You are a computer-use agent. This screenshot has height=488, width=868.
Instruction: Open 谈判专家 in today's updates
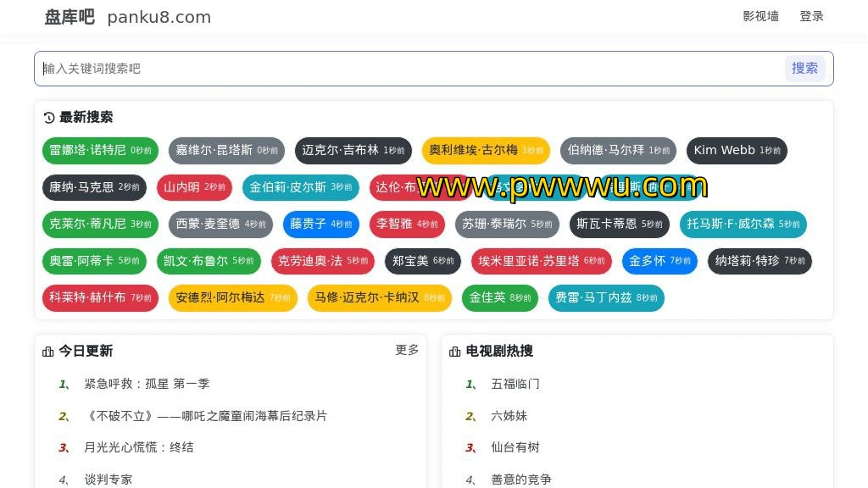108,480
